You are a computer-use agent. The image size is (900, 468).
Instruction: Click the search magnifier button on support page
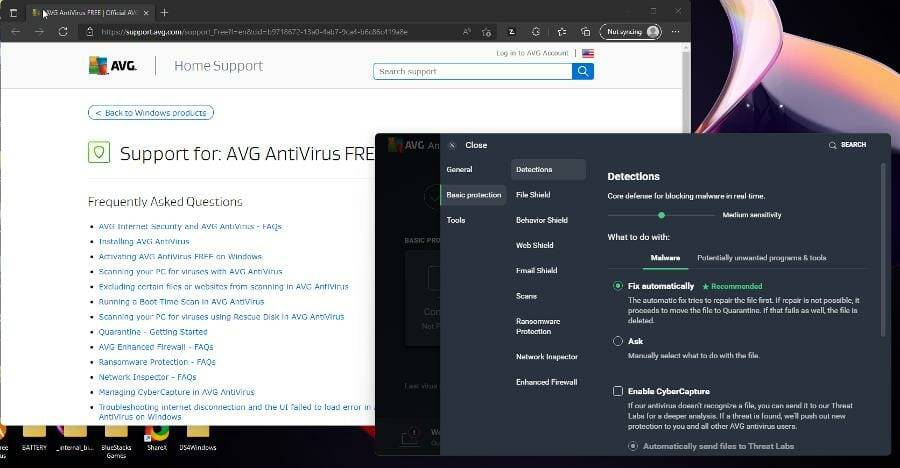(x=583, y=71)
